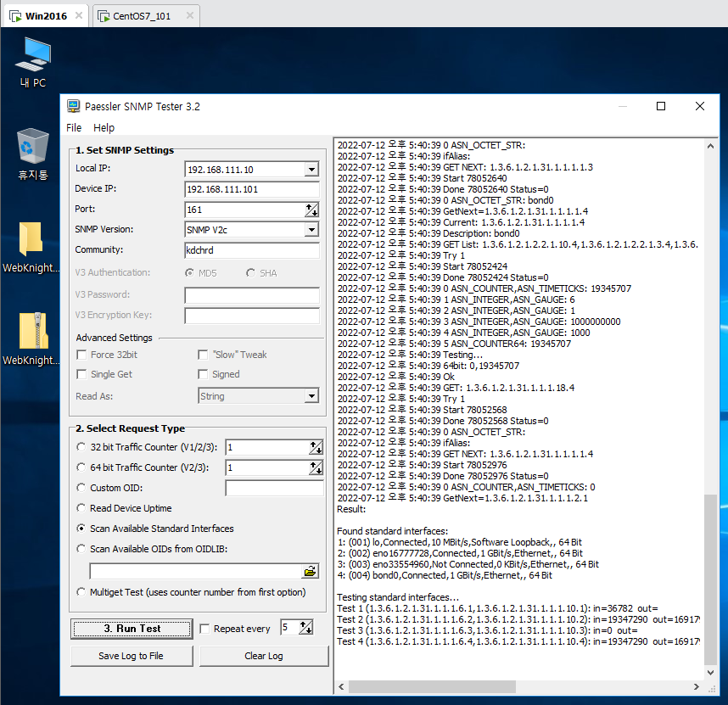Click the V3 Encryption Key field
The image size is (728, 705).
(x=252, y=315)
